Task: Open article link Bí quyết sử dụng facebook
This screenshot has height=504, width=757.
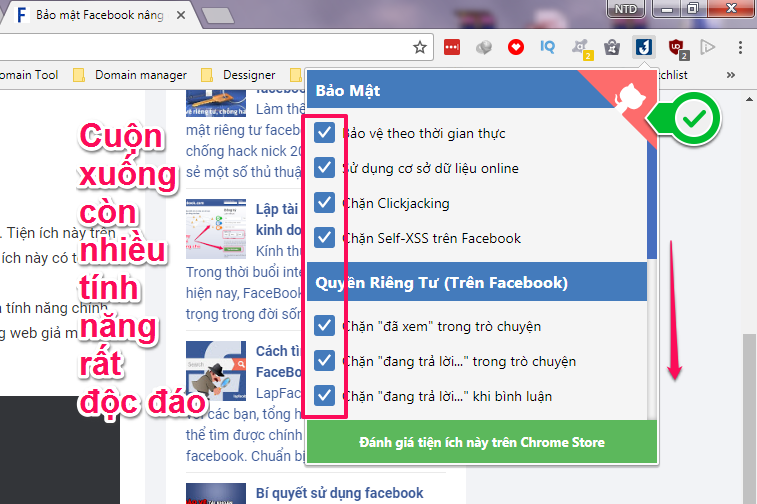Action: [339, 493]
